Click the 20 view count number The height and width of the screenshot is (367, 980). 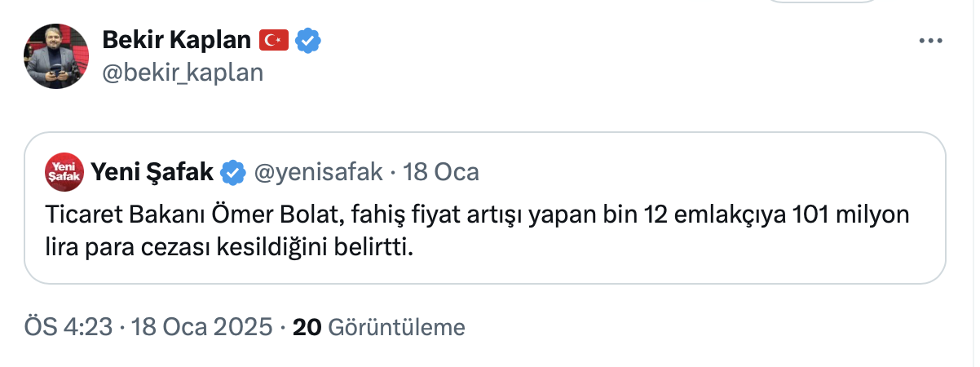(306, 327)
